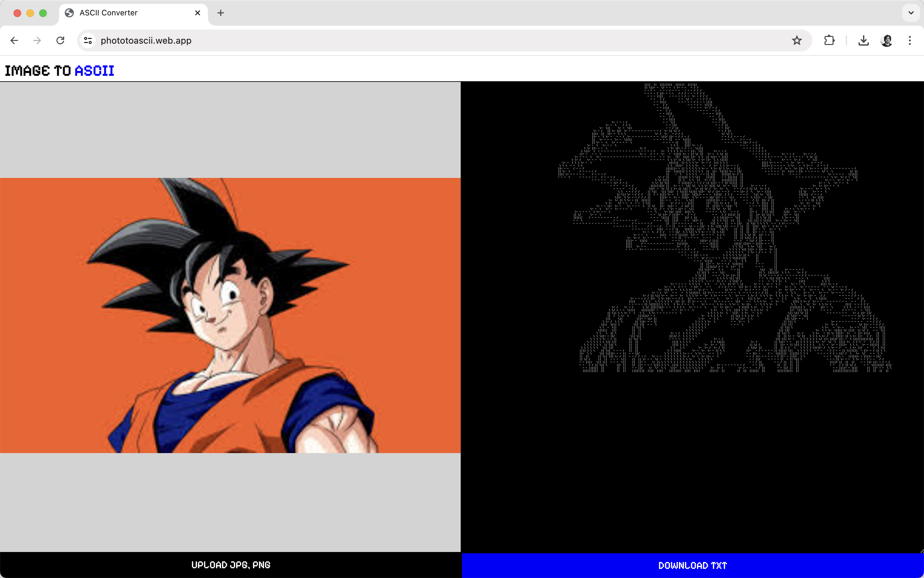This screenshot has width=924, height=578.
Task: Click the Upload JPG, PNG button
Action: point(231,565)
